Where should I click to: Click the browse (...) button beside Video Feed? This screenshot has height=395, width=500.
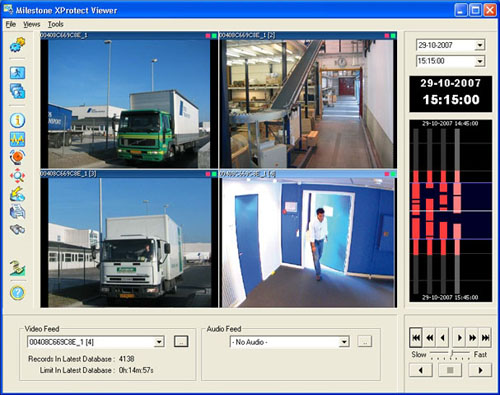pos(181,341)
